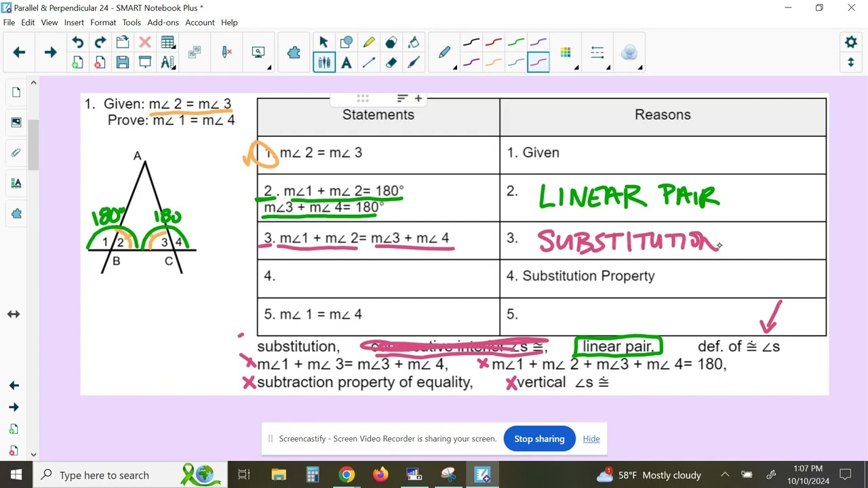Pick the green pen line swatch

pyautogui.click(x=516, y=43)
